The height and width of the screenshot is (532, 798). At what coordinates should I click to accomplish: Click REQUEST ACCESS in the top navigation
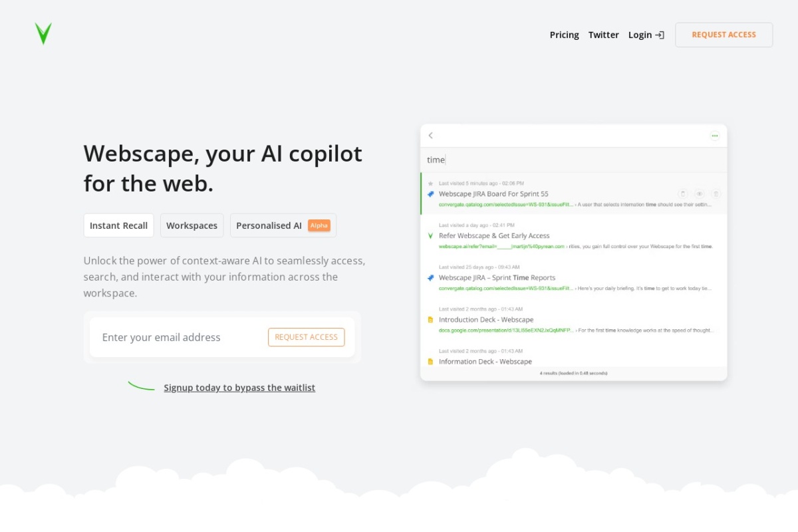click(724, 35)
